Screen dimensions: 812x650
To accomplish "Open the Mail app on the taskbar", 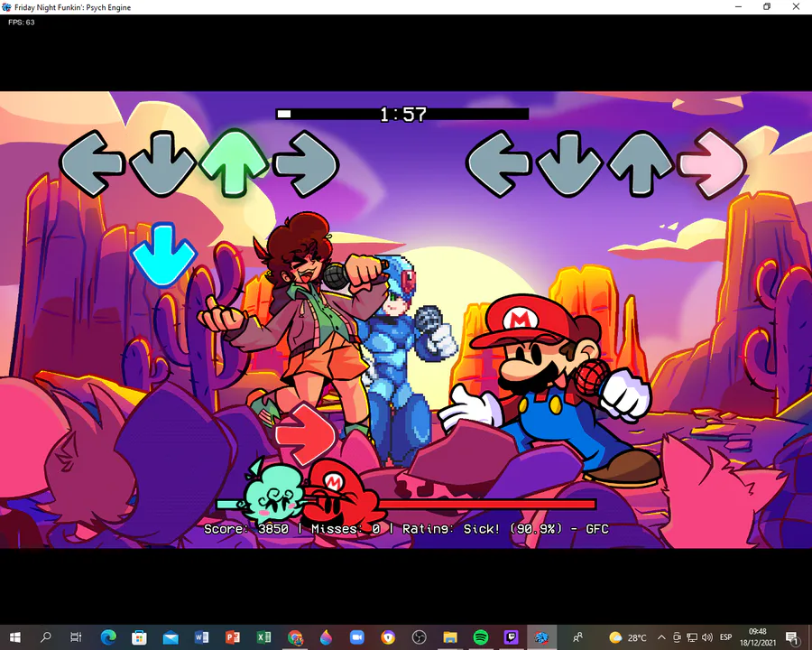I will click(170, 637).
